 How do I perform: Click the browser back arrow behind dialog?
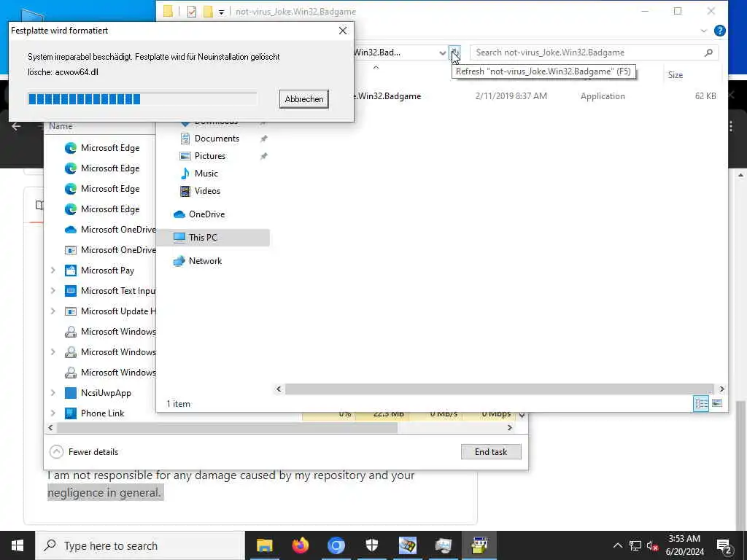[16, 126]
